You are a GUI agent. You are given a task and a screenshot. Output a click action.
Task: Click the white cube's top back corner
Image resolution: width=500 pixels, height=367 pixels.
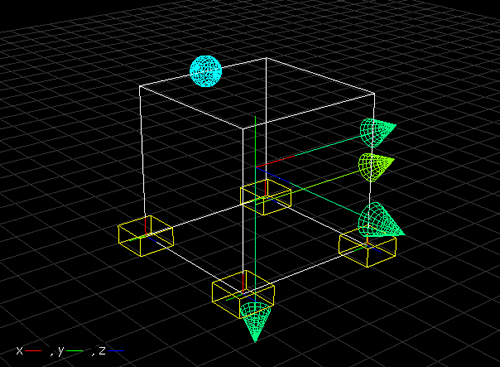266,58
